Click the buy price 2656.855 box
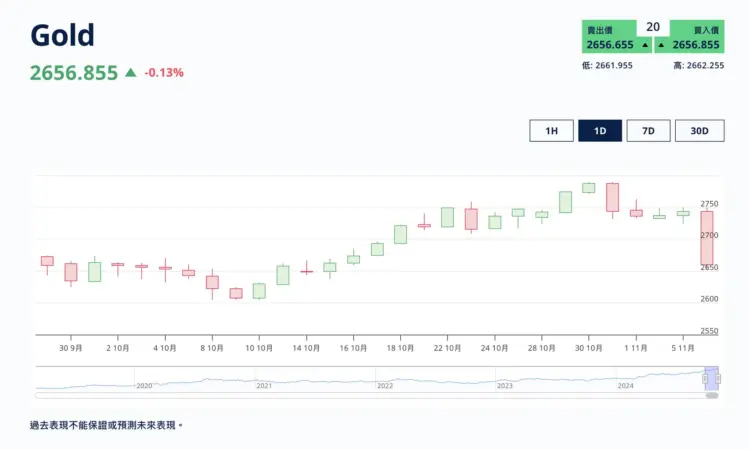Image resolution: width=750 pixels, height=449 pixels. click(689, 37)
